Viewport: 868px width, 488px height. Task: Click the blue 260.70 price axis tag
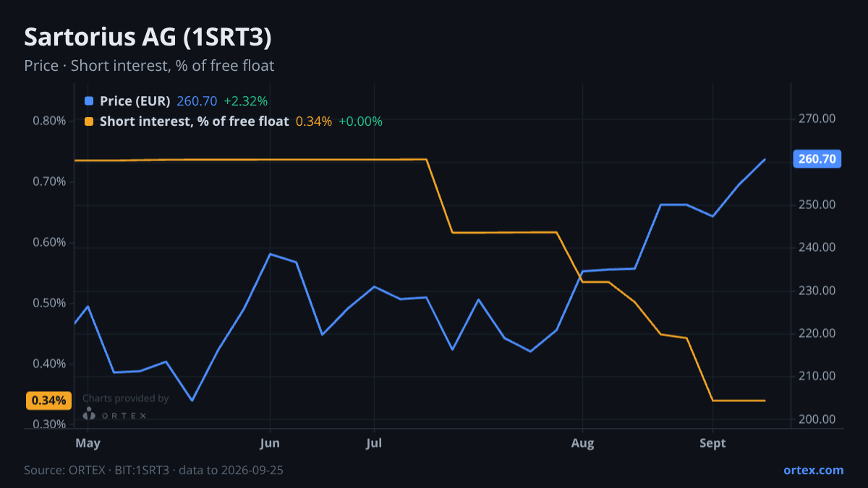click(x=817, y=159)
